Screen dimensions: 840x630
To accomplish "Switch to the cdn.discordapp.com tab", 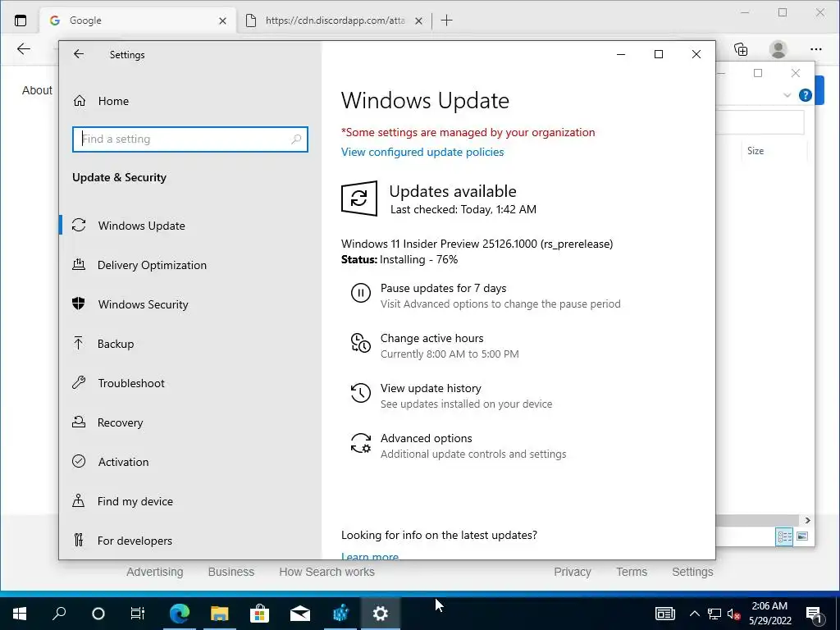I will pyautogui.click(x=335, y=21).
